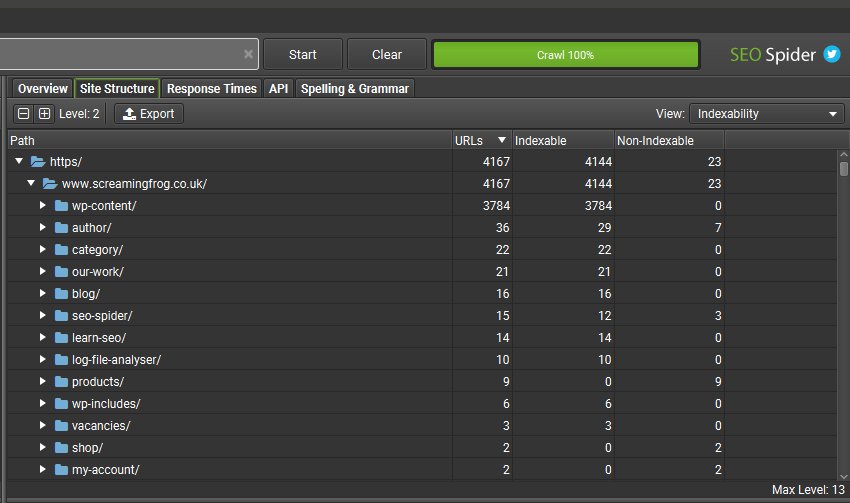Open the Response Times tab
The image size is (850, 503).
[x=211, y=88]
